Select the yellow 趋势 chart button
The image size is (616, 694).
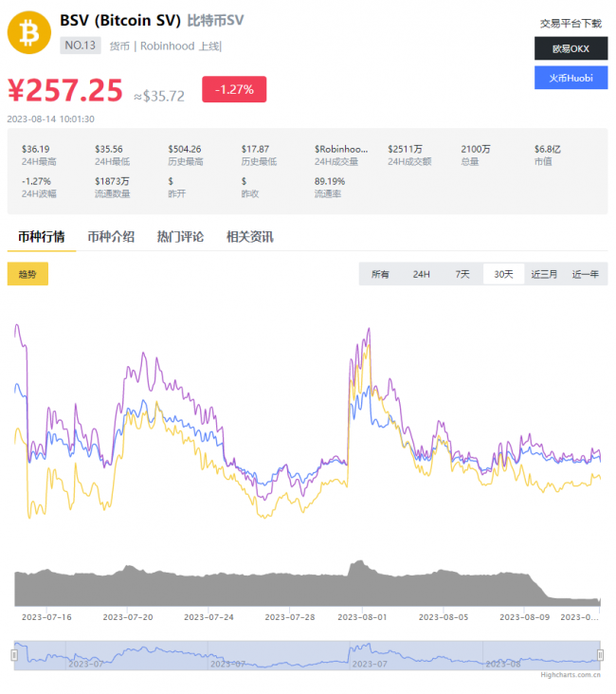point(27,274)
